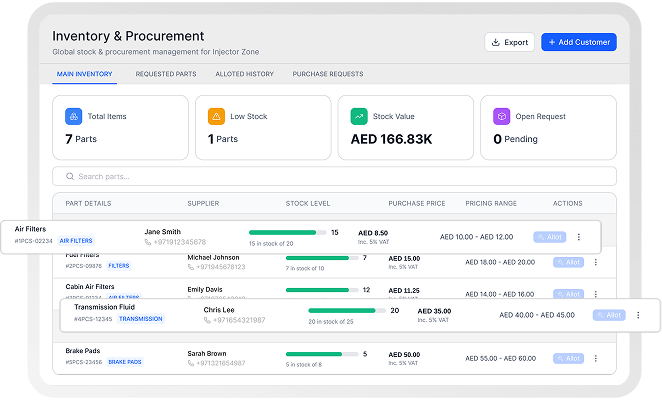Click supplier name Michael Johnson
The image size is (662, 400).
(213, 257)
